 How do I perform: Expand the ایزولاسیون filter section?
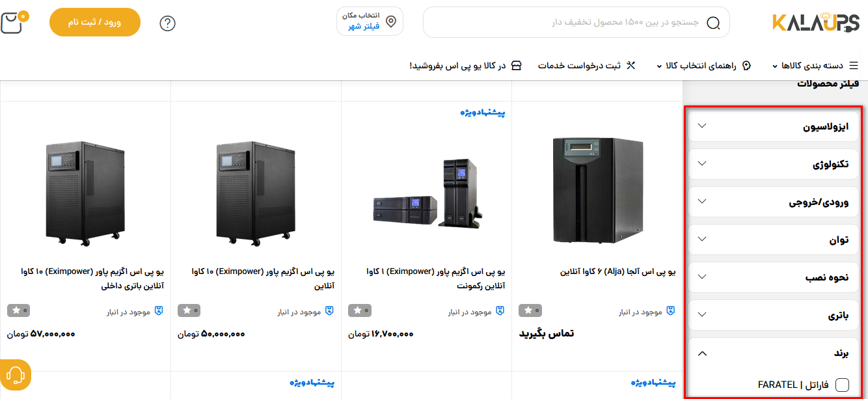[x=774, y=126]
